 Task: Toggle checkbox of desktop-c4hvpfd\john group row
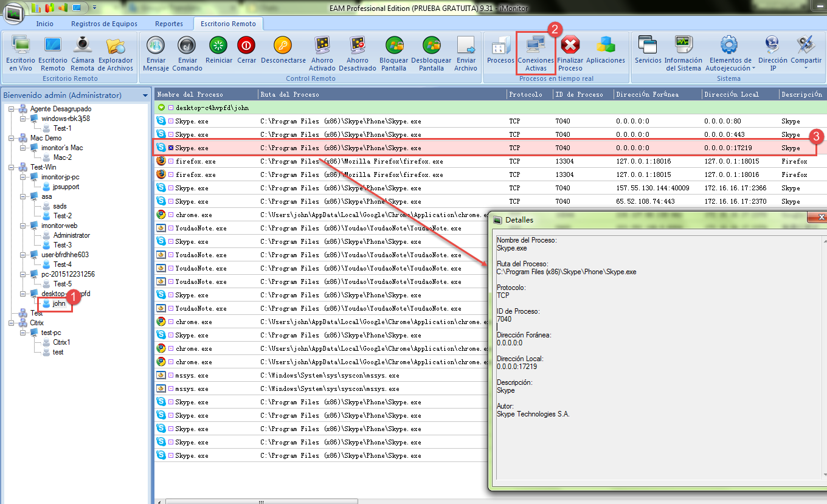click(171, 108)
